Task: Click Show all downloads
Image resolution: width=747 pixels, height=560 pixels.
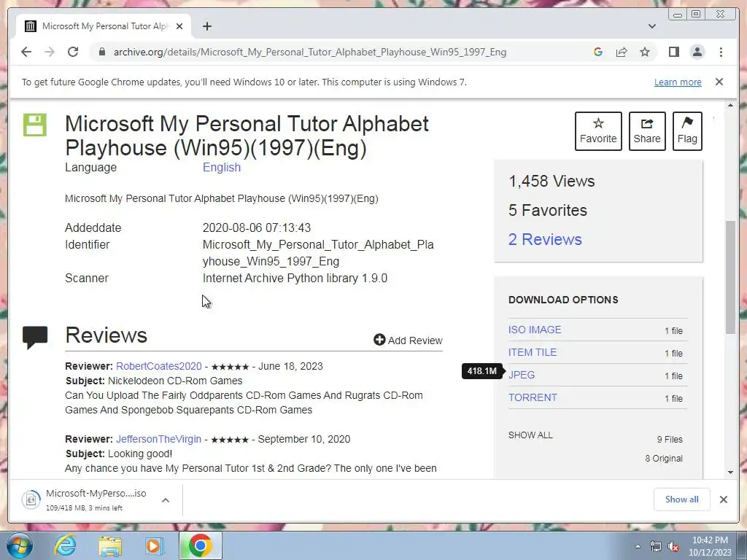Action: coord(682,499)
